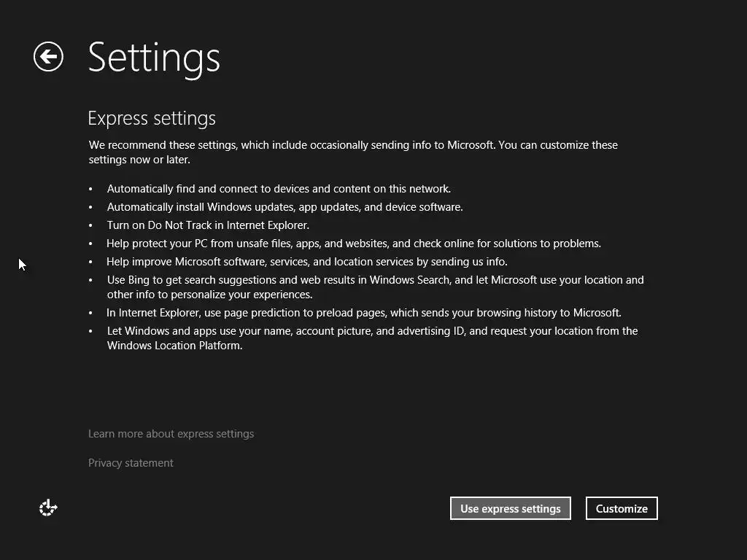Select the 'Use Bing to get search suggestions' item
The image size is (747, 560).
[375, 280]
